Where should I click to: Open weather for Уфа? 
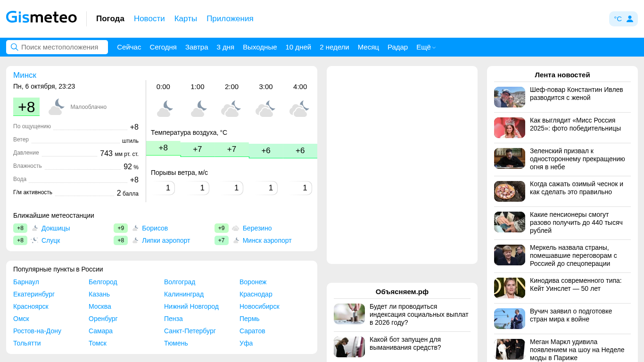(246, 343)
